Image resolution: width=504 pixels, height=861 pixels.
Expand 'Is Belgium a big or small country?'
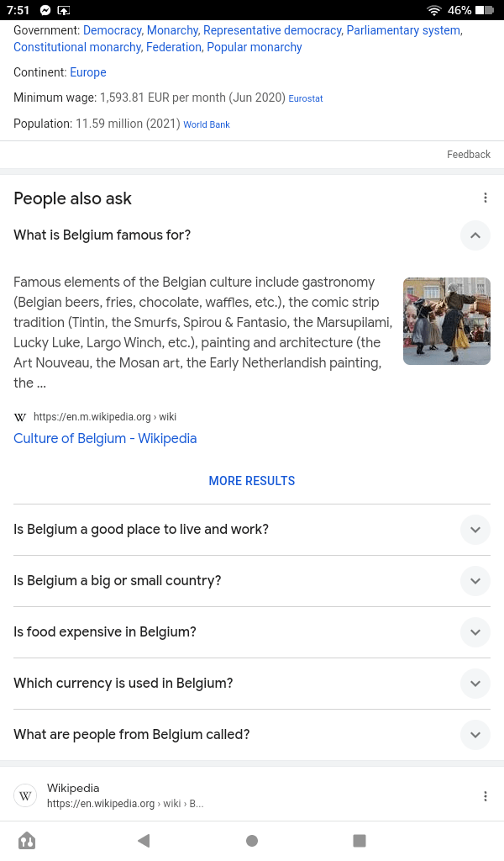tap(475, 581)
